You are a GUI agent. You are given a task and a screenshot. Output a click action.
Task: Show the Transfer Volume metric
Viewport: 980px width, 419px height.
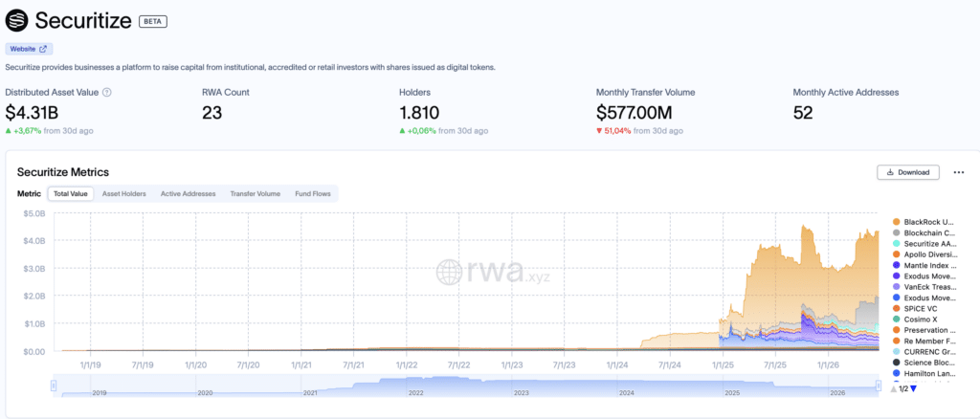[x=255, y=193]
